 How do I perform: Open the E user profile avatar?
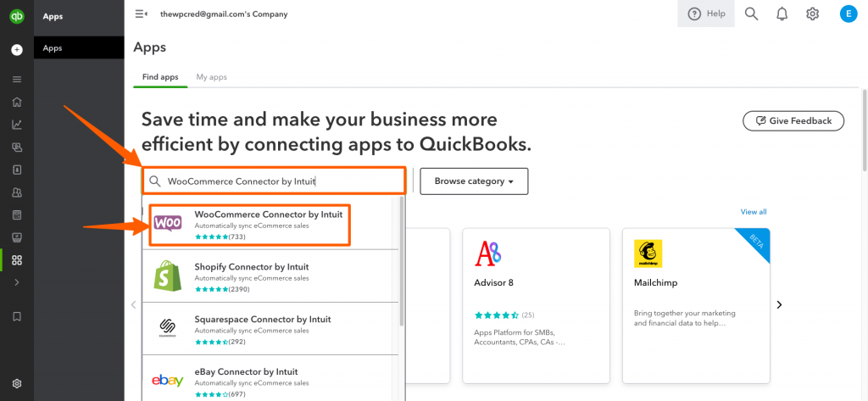848,14
